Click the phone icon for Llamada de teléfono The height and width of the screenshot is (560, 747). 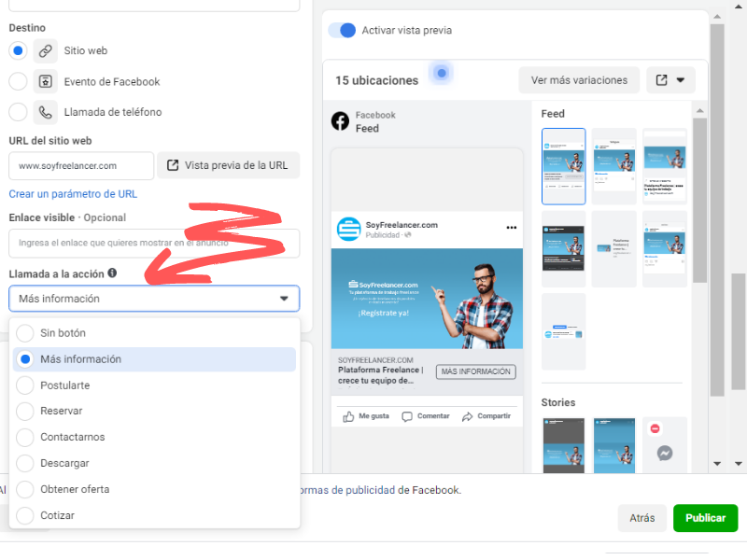[45, 112]
